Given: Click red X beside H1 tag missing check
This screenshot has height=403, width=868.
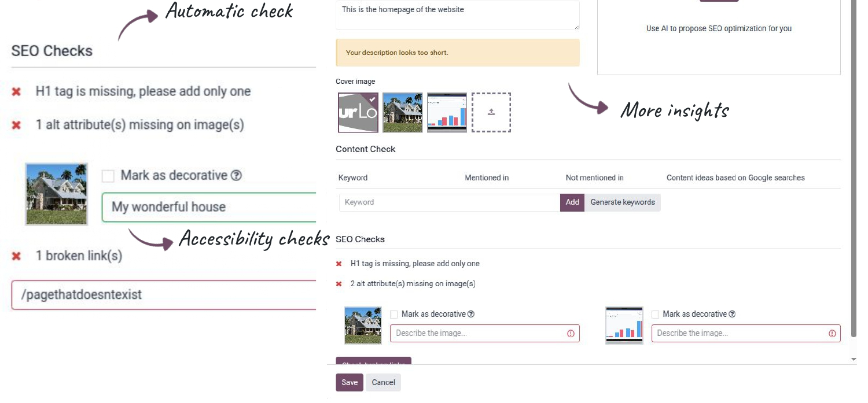Looking at the screenshot, I should click(338, 263).
